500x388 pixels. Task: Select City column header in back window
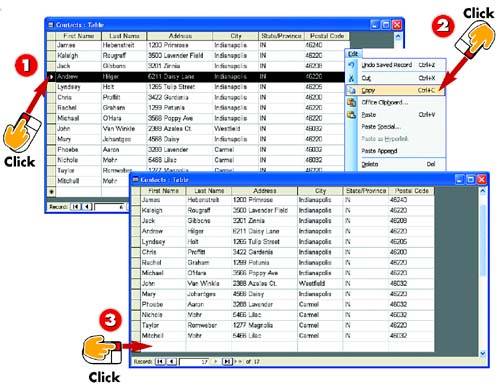236,36
